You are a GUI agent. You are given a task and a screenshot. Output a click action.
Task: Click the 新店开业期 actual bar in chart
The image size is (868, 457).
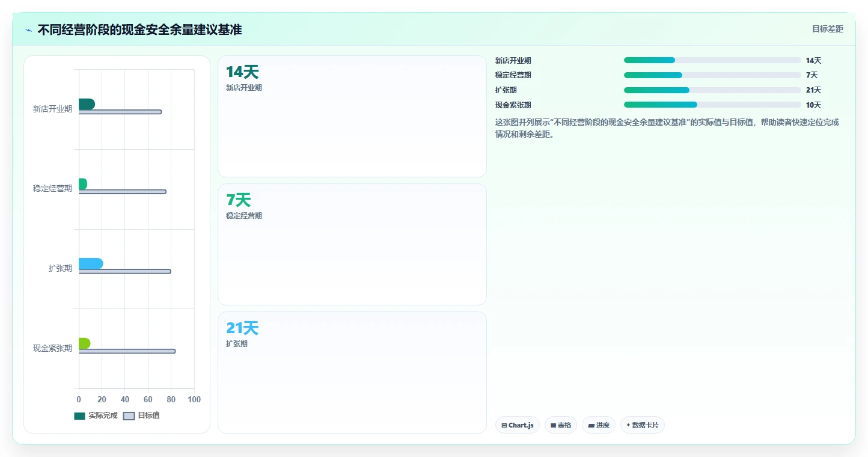(87, 104)
